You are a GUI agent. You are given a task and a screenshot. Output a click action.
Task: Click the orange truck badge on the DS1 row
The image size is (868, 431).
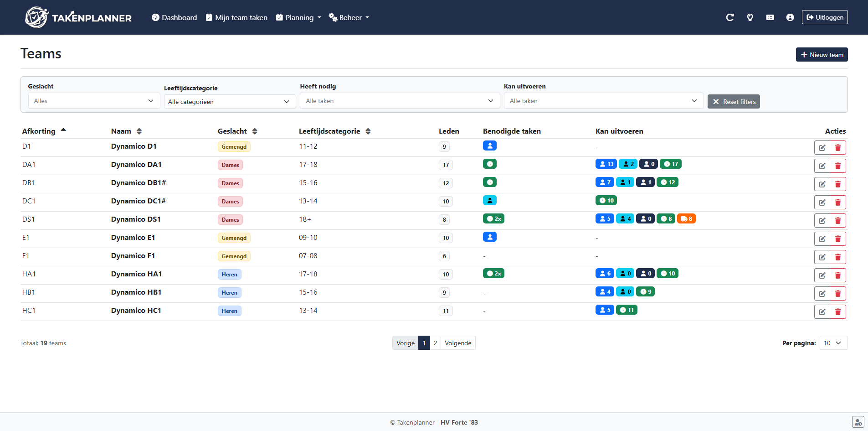pyautogui.click(x=686, y=218)
